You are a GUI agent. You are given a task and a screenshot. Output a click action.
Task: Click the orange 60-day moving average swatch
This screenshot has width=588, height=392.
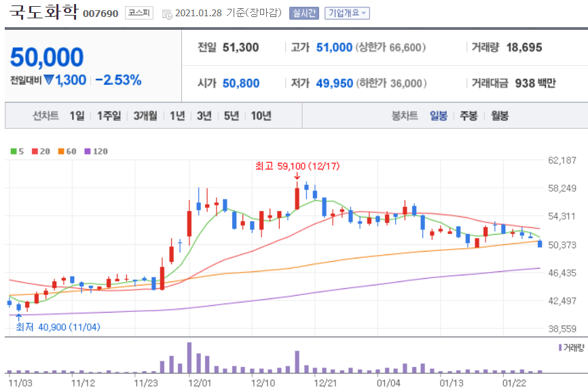(61, 151)
